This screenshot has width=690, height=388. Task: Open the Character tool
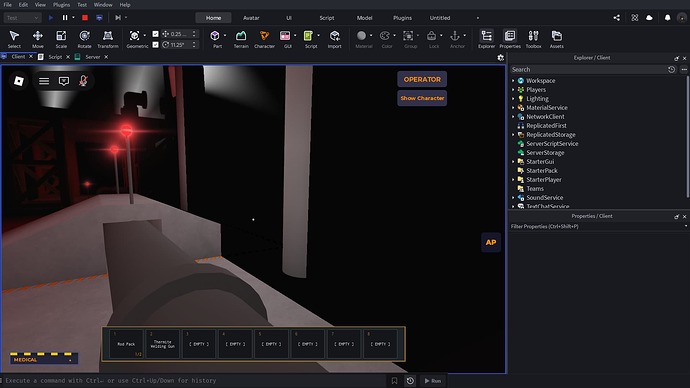pyautogui.click(x=264, y=39)
